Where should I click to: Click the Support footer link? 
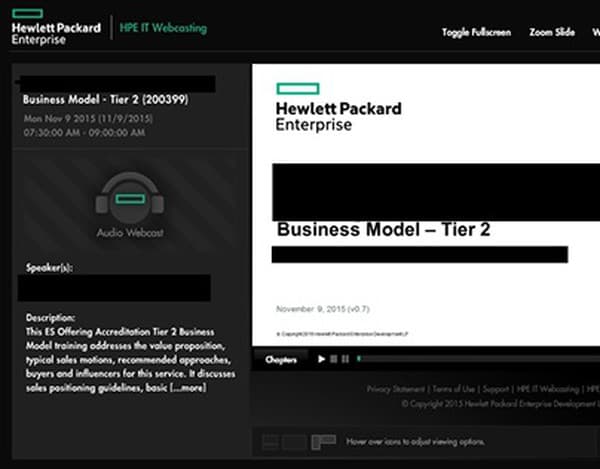click(496, 389)
